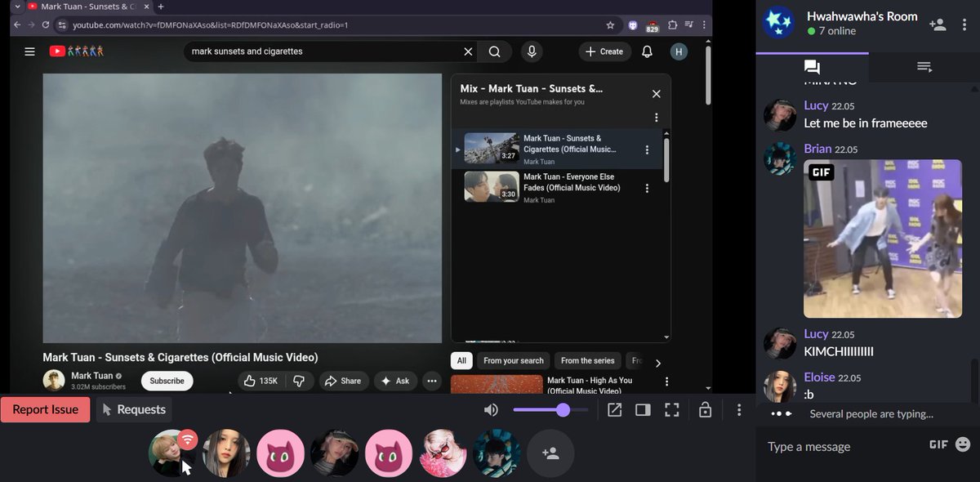This screenshot has height=482, width=980.
Task: Click the video player frame
Action: coord(242,208)
